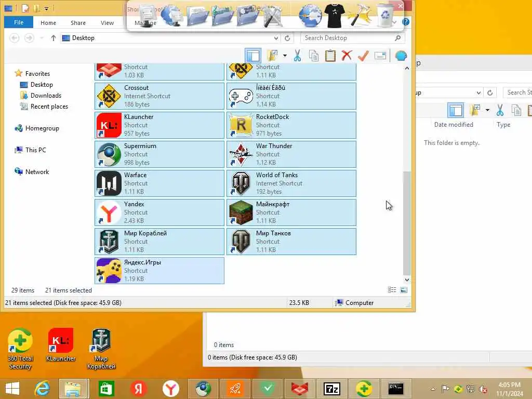Click the scroll down arrow of file list
Screen dimensions: 532x399
(407, 280)
